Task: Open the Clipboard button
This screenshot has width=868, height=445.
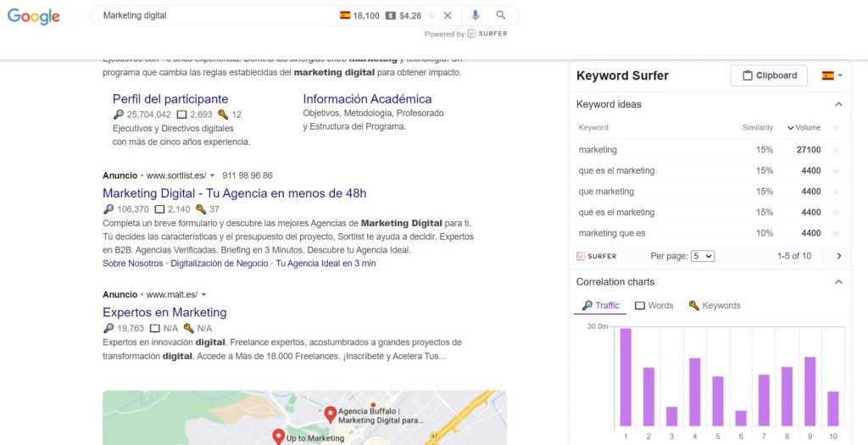Action: click(x=769, y=75)
